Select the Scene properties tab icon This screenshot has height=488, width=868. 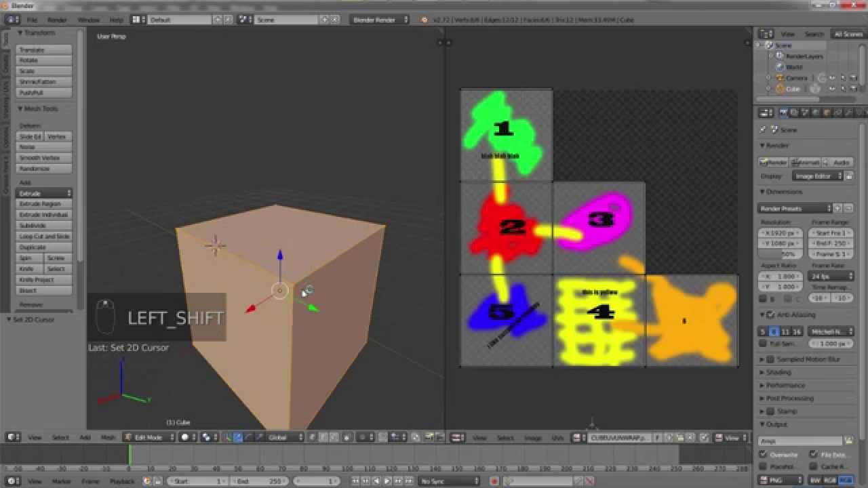pyautogui.click(x=805, y=113)
